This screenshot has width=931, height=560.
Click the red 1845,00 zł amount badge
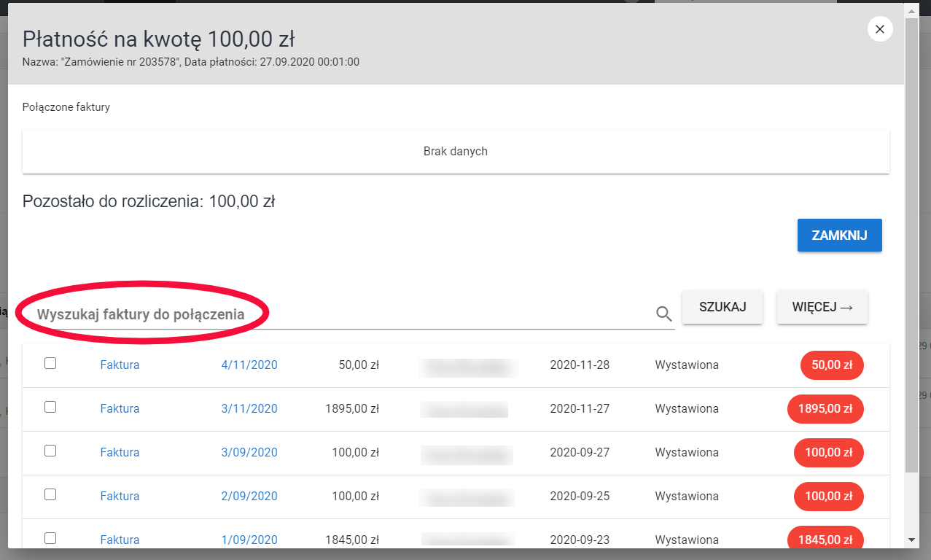tap(825, 540)
